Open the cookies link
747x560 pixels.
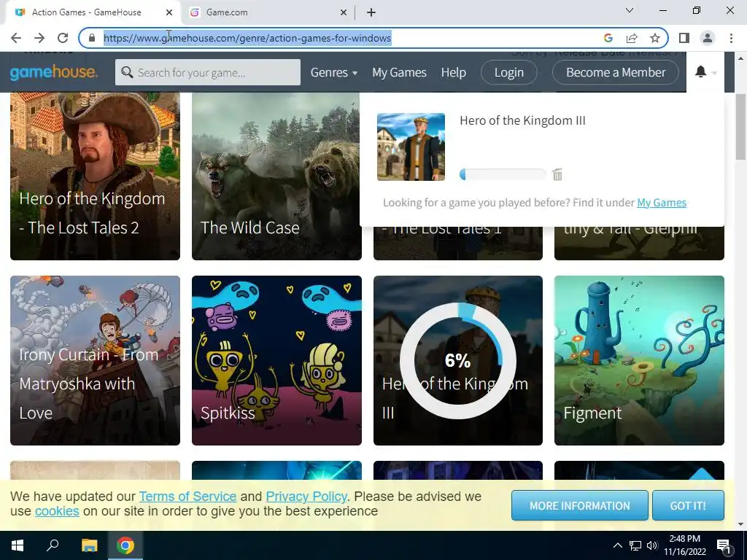[57, 511]
